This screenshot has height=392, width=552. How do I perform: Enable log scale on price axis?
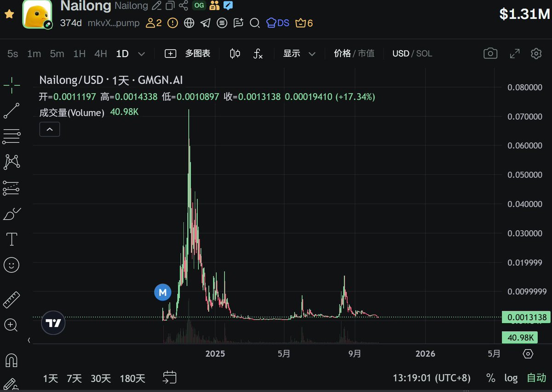511,378
